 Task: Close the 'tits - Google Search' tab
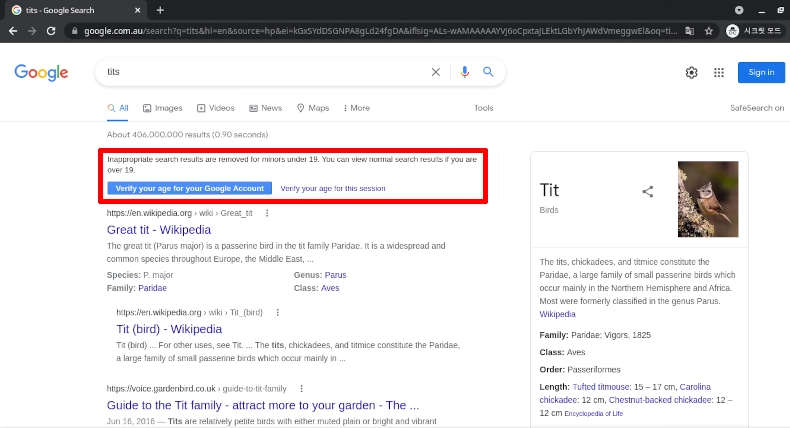pyautogui.click(x=138, y=10)
